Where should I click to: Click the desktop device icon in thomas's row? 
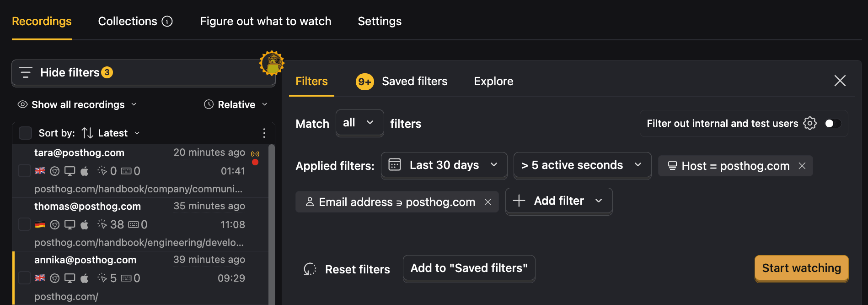pos(70,224)
